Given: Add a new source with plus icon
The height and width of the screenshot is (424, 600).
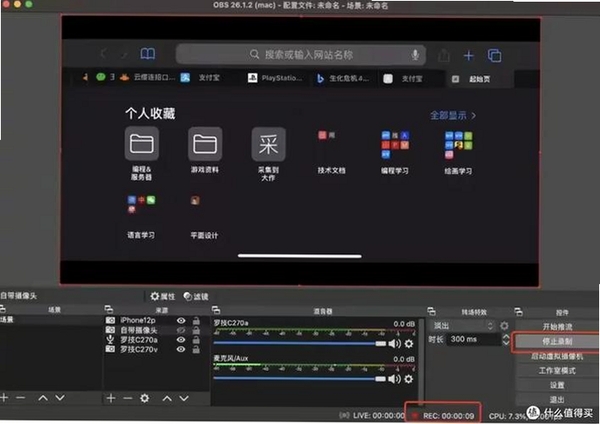Looking at the screenshot, I should 111,398.
